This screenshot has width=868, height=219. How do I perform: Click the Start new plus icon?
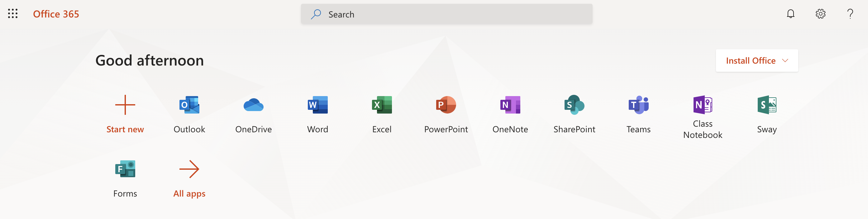pos(125,105)
